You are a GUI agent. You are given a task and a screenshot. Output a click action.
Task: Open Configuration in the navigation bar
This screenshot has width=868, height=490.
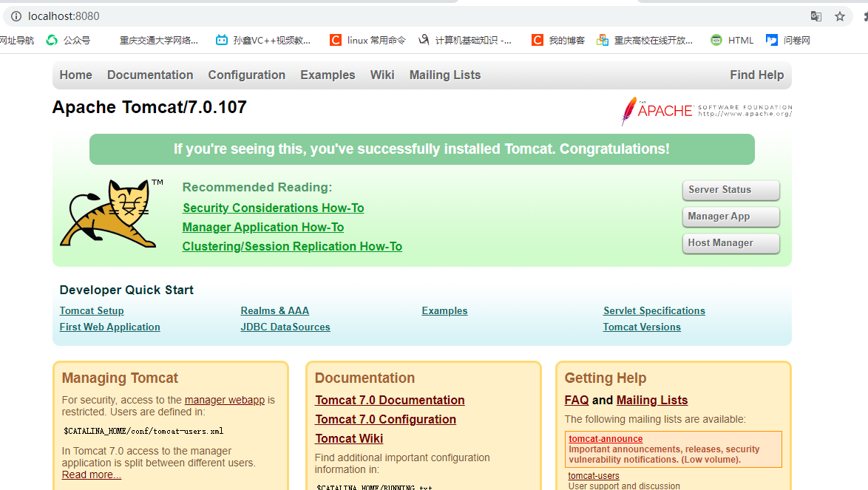(247, 75)
